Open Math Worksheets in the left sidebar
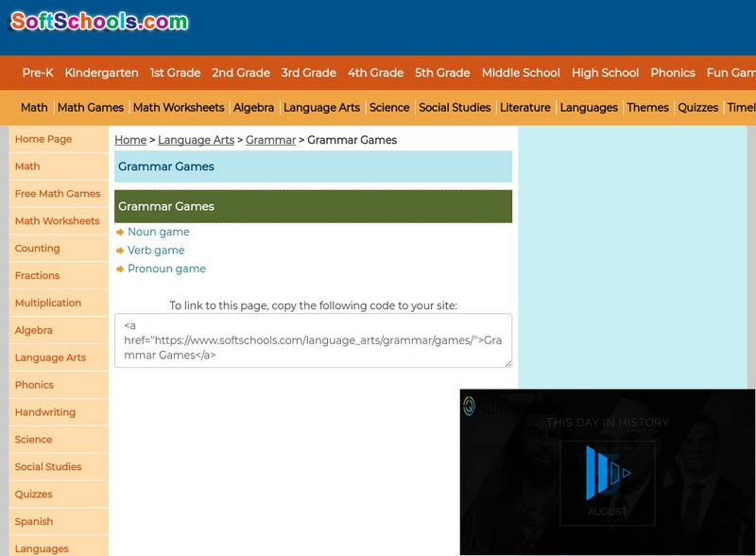756x556 pixels. coord(59,221)
